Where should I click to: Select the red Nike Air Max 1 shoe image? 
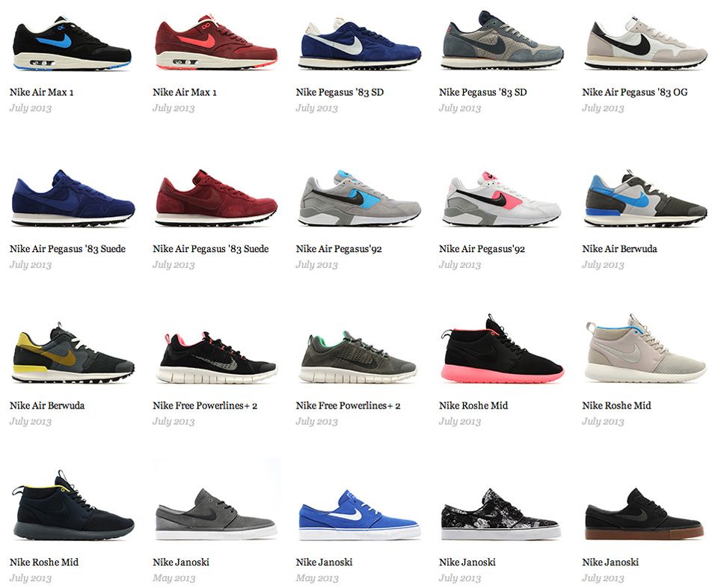(215, 42)
